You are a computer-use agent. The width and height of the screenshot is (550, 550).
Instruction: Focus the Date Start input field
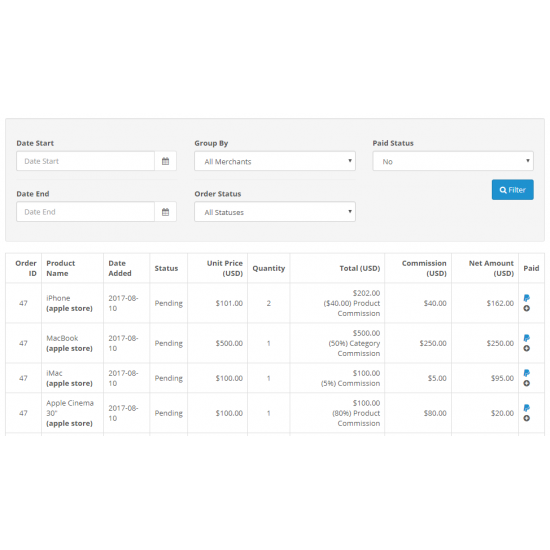(x=86, y=161)
